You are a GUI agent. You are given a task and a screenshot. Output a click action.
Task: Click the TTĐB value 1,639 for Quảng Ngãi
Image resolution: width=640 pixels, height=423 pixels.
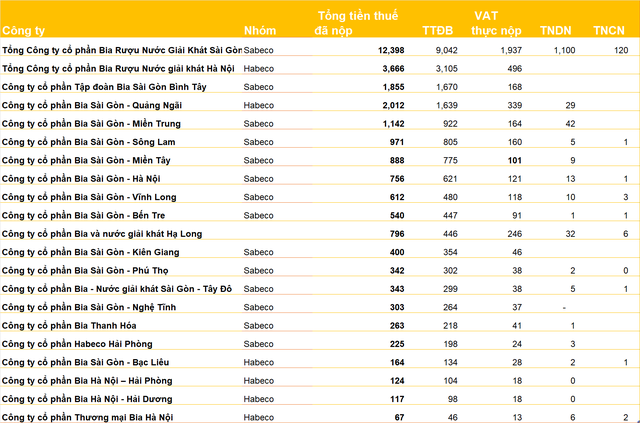pos(447,105)
